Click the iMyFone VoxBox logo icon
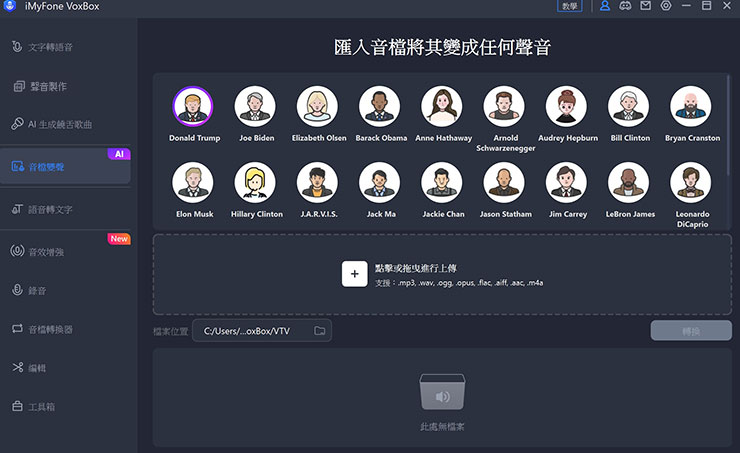 (9, 6)
